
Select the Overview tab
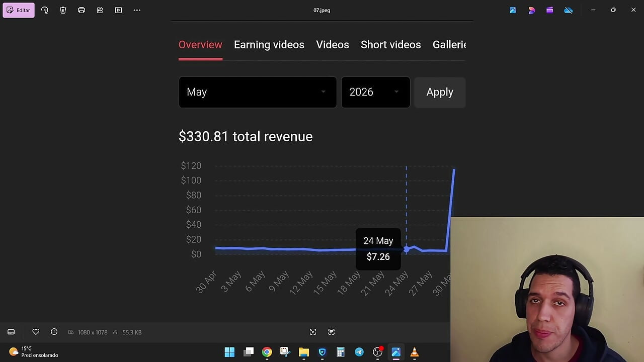[200, 45]
